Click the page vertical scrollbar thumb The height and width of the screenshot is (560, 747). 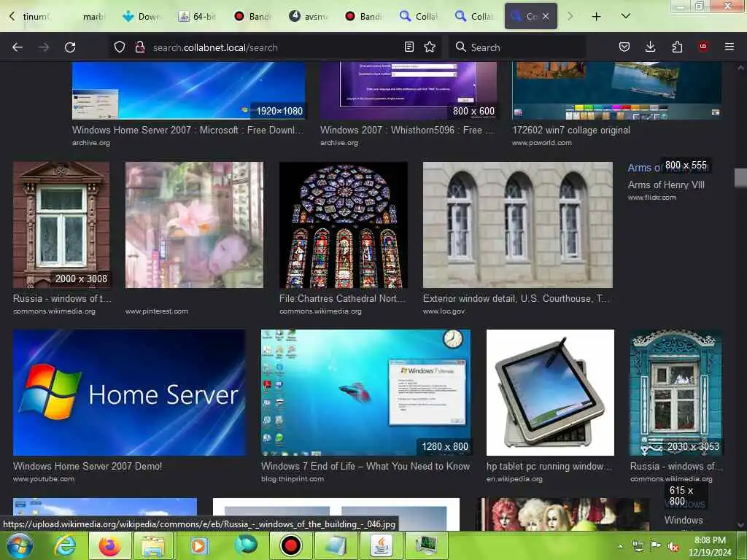click(740, 178)
